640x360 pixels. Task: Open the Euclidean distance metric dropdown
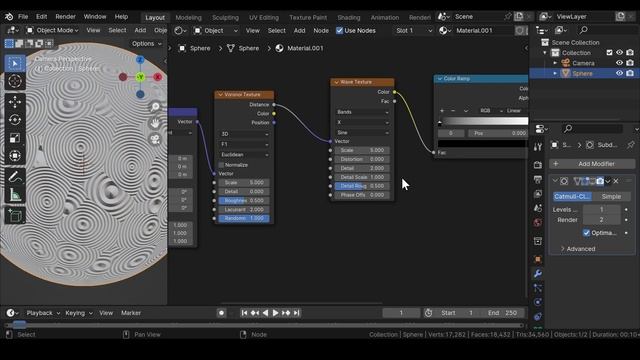[244, 155]
